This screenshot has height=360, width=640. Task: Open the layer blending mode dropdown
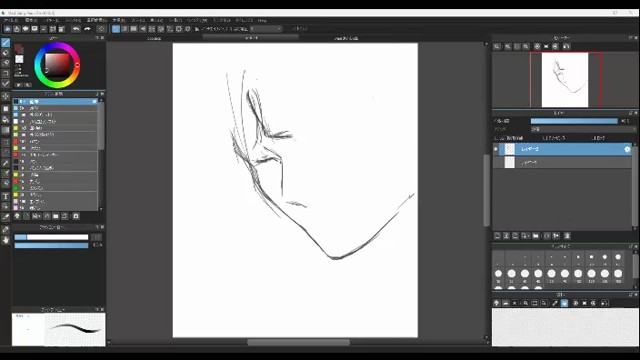[x=583, y=129]
